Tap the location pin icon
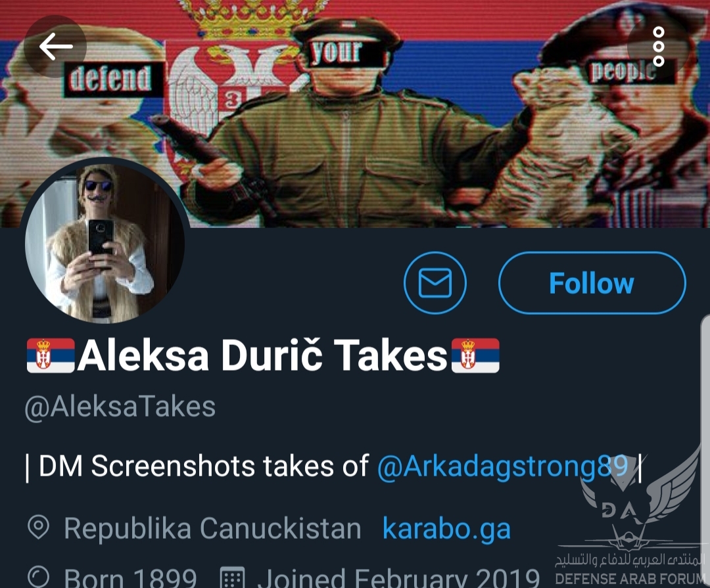This screenshot has height=588, width=710. [x=38, y=528]
